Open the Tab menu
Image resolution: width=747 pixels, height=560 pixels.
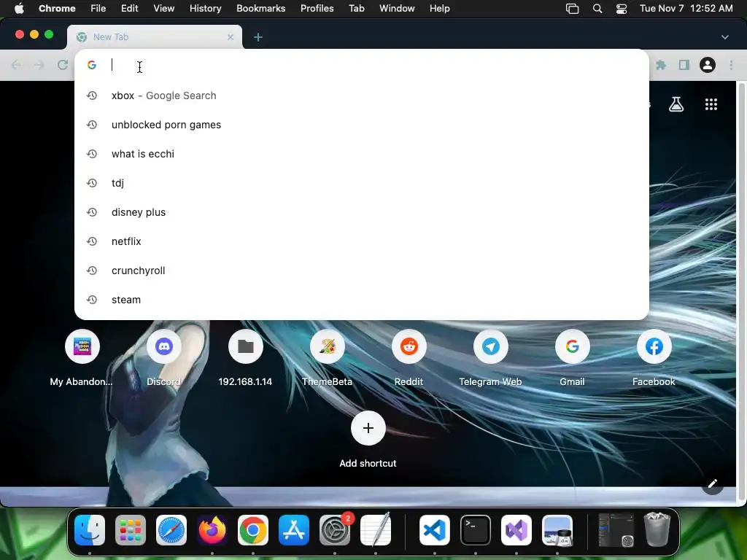point(356,9)
